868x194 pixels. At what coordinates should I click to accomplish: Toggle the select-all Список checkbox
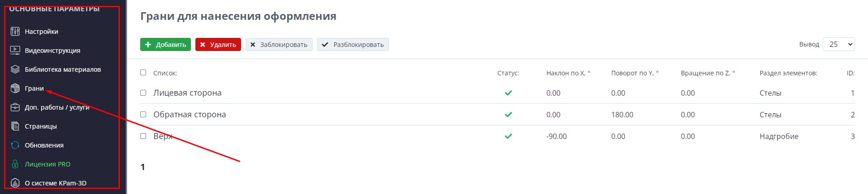pyautogui.click(x=143, y=73)
